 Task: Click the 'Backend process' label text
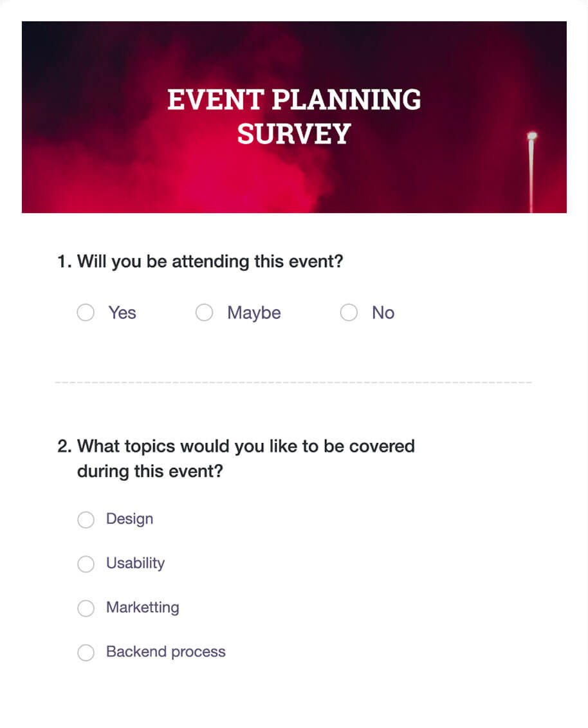(165, 652)
